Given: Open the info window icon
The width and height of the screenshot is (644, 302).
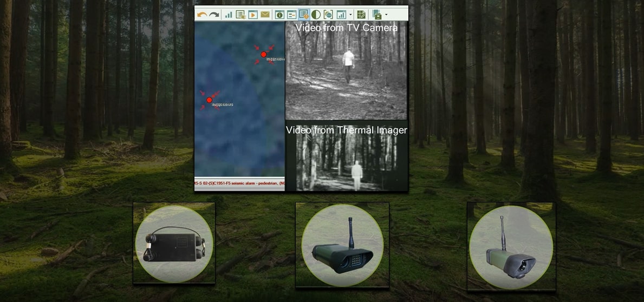Looking at the screenshot, I should [279, 15].
